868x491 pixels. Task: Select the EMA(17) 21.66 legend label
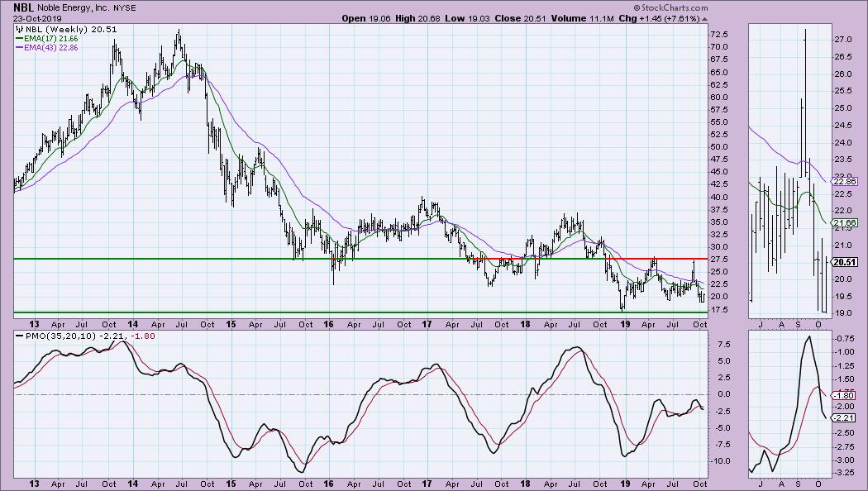[x=51, y=39]
